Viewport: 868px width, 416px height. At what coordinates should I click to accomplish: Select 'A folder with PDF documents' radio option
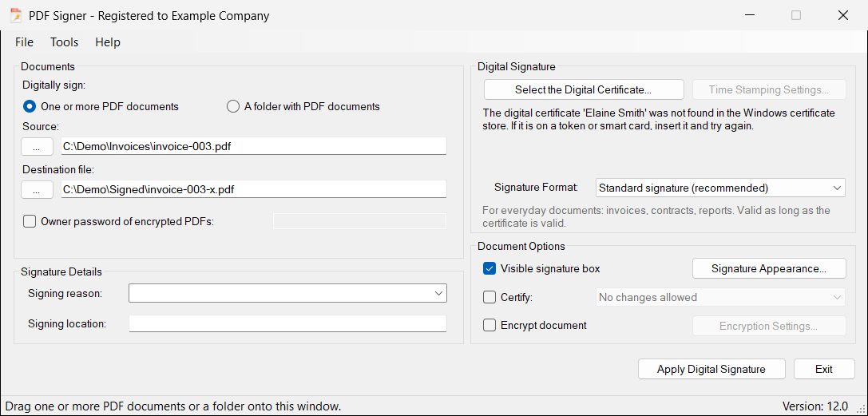click(303, 106)
